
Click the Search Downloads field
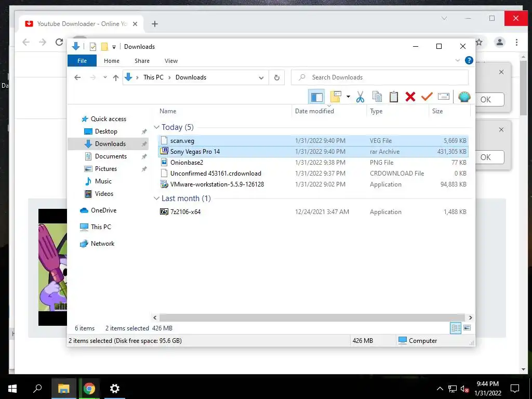pyautogui.click(x=380, y=77)
